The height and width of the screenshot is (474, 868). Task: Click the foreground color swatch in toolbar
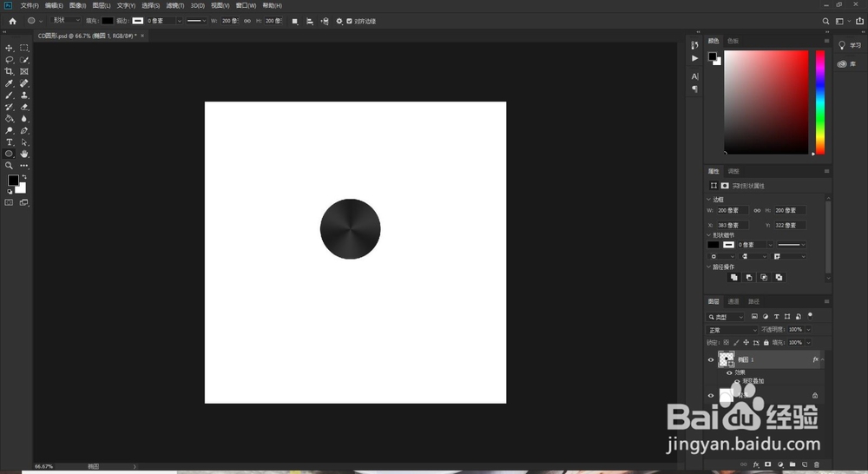tap(13, 181)
